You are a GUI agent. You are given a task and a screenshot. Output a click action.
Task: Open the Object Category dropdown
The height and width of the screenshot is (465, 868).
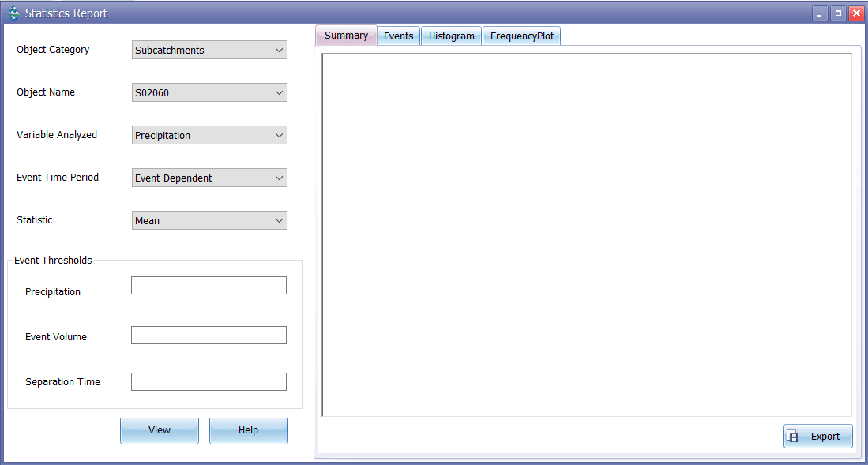coord(209,50)
